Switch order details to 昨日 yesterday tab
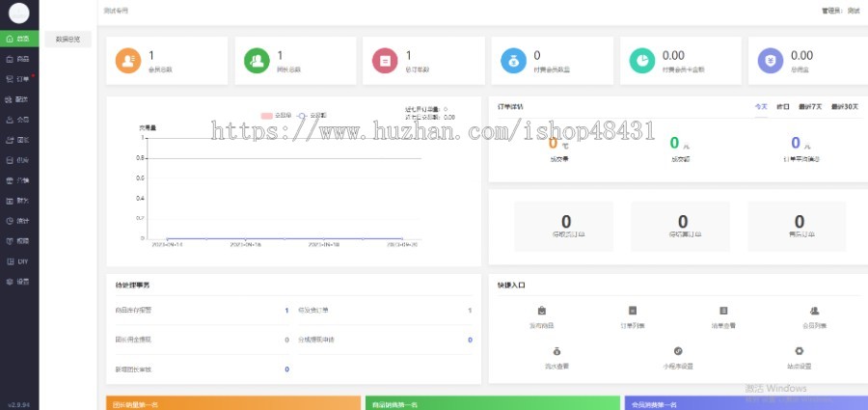Image resolution: width=868 pixels, height=410 pixels. [783, 107]
